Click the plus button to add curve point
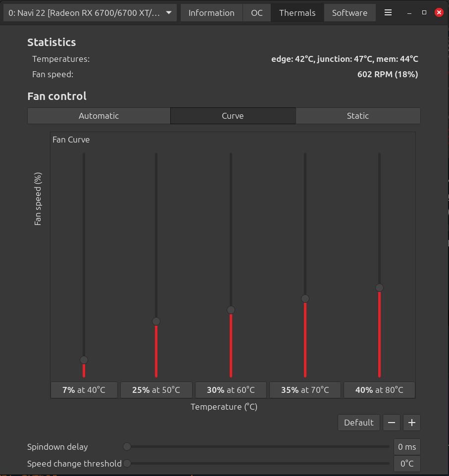The image size is (449, 476). coord(412,423)
